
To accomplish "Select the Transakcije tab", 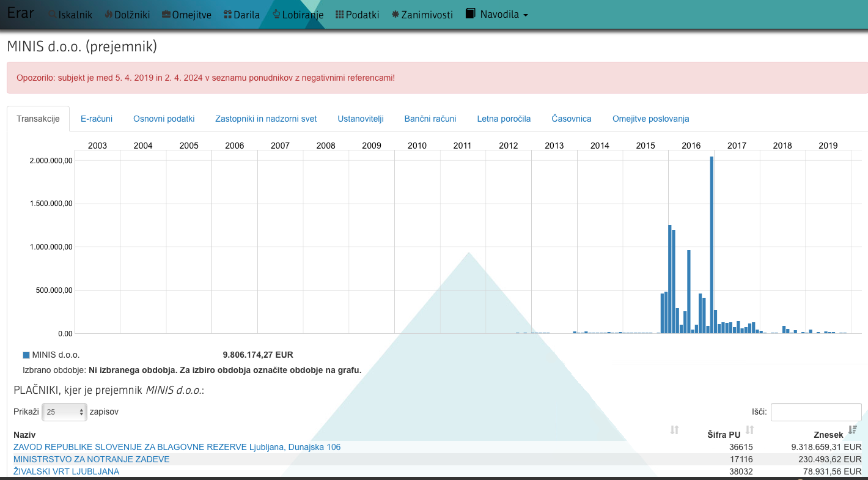I will tap(39, 119).
